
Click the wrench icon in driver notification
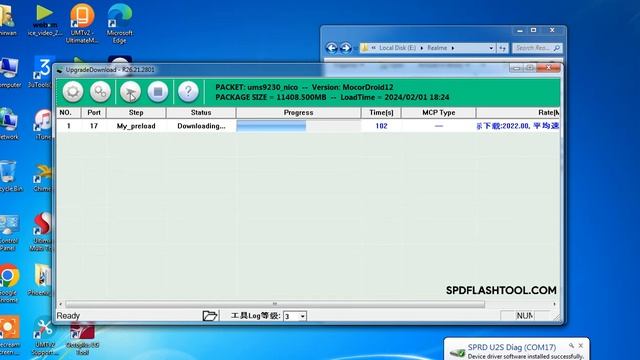coord(571,346)
